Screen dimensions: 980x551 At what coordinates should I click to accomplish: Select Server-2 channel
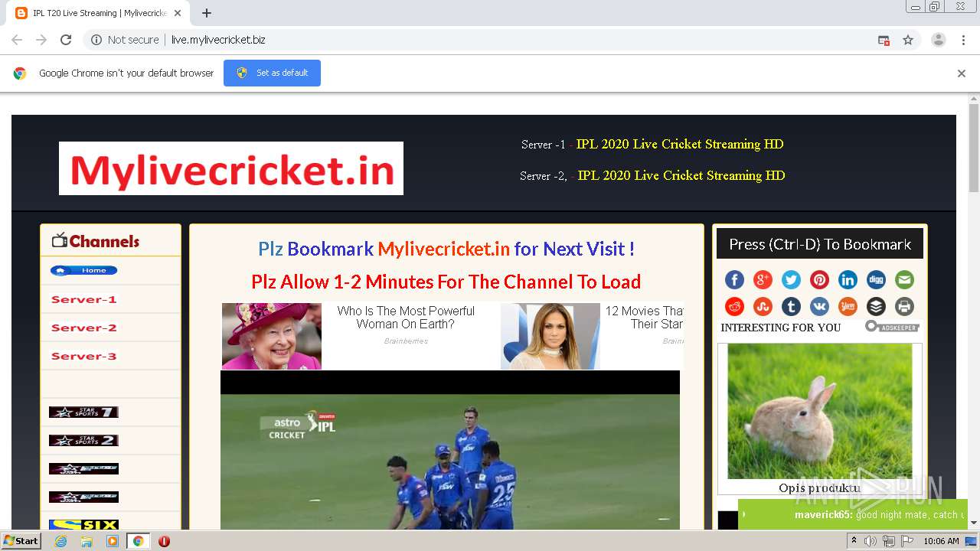tap(84, 328)
